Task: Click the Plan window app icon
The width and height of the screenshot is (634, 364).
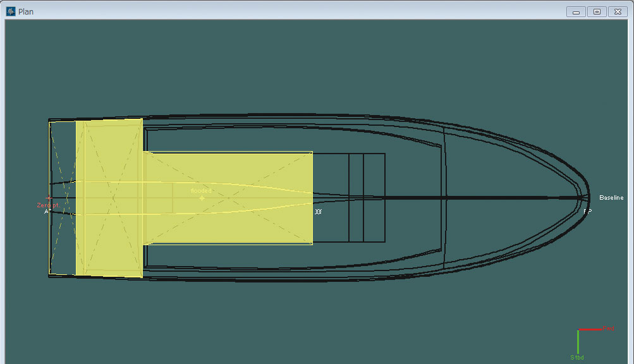Action: (11, 11)
